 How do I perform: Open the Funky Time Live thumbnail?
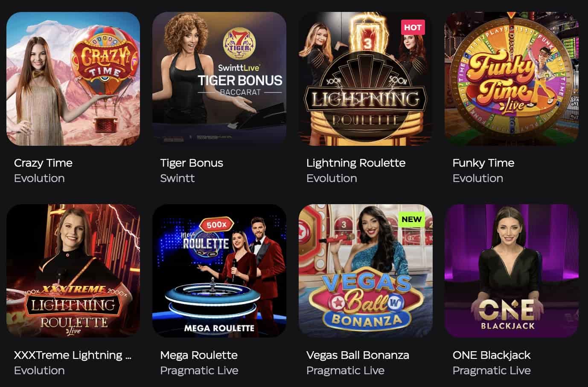(x=512, y=79)
